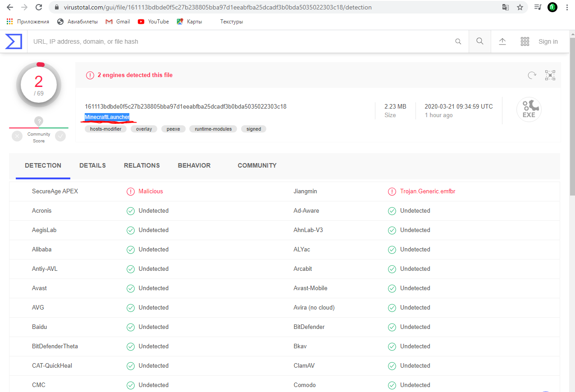Screen dimensions: 575x392
Task: Bookmark page with star icon
Action: tap(520, 7)
